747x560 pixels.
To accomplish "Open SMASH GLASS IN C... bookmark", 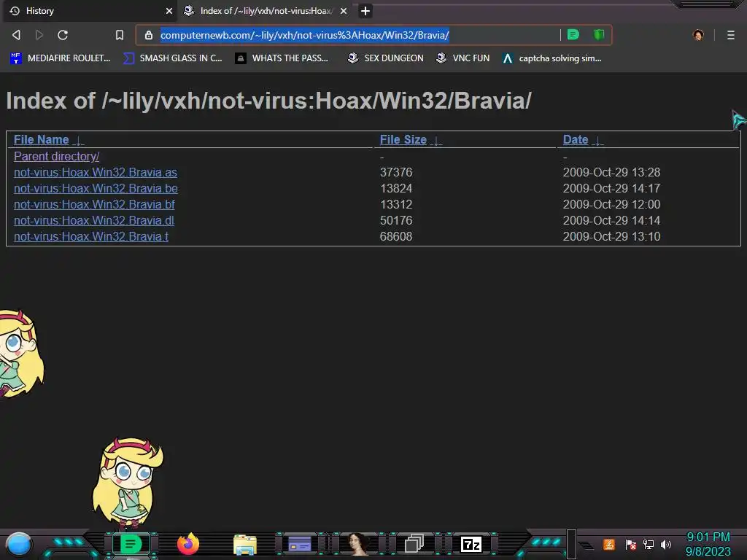I will click(x=172, y=58).
